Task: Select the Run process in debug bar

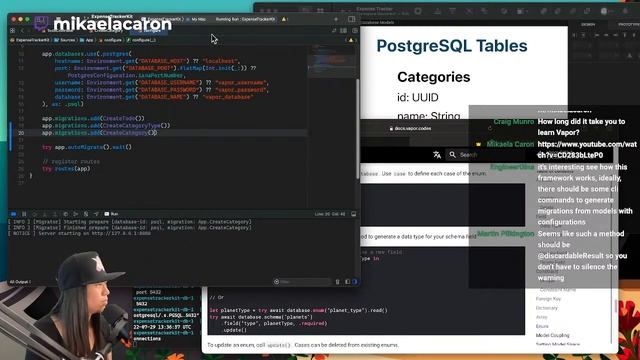Action: (111, 214)
